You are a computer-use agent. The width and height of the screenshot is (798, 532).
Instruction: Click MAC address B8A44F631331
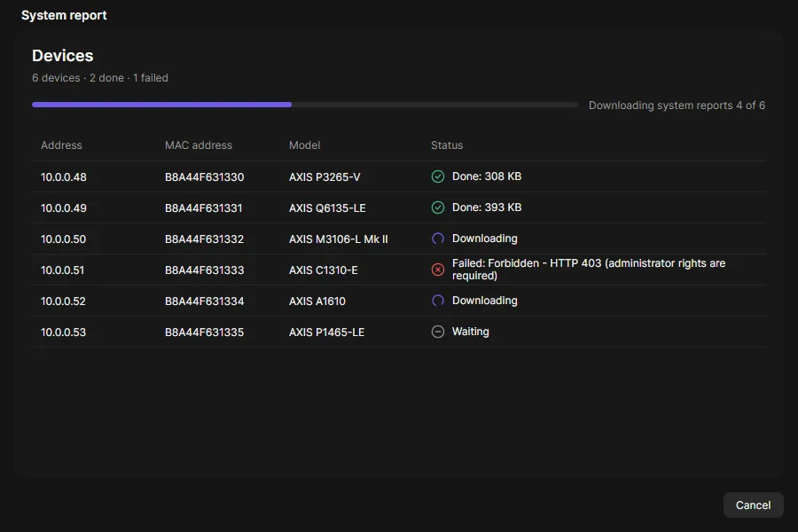(204, 208)
